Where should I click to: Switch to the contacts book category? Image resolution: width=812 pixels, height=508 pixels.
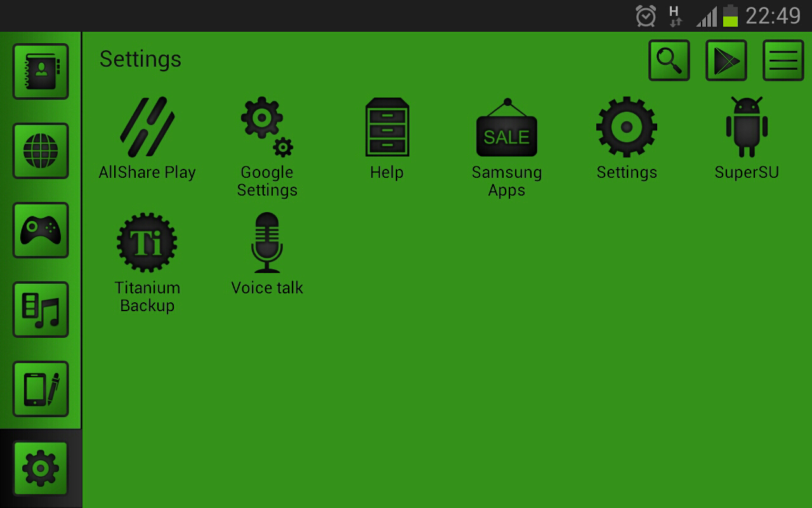coord(41,71)
